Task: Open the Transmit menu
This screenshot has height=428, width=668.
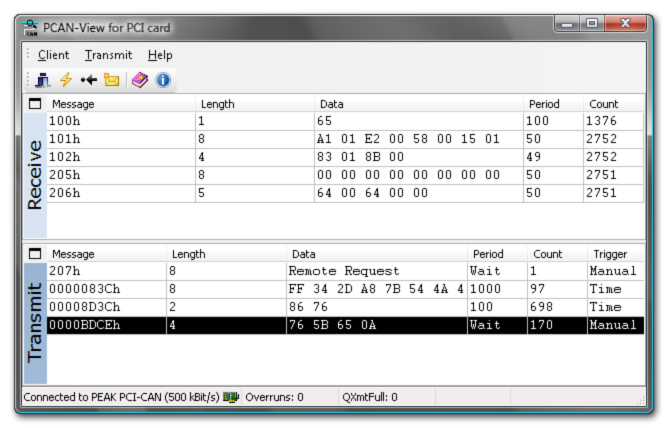Action: pyautogui.click(x=108, y=55)
